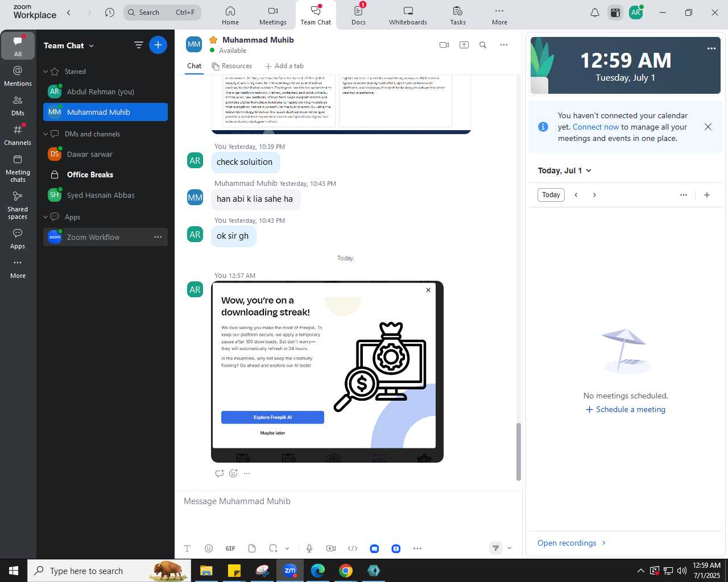Go to the Whiteboards tab

(x=408, y=15)
